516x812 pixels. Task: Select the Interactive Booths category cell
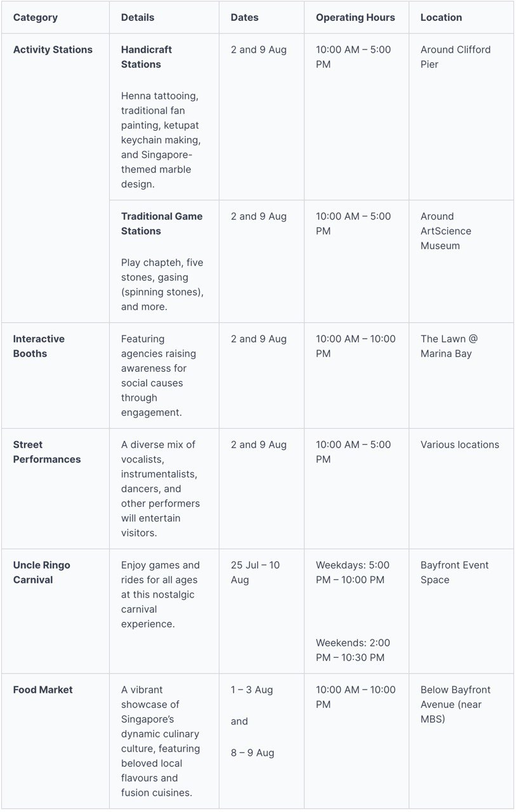(39, 346)
